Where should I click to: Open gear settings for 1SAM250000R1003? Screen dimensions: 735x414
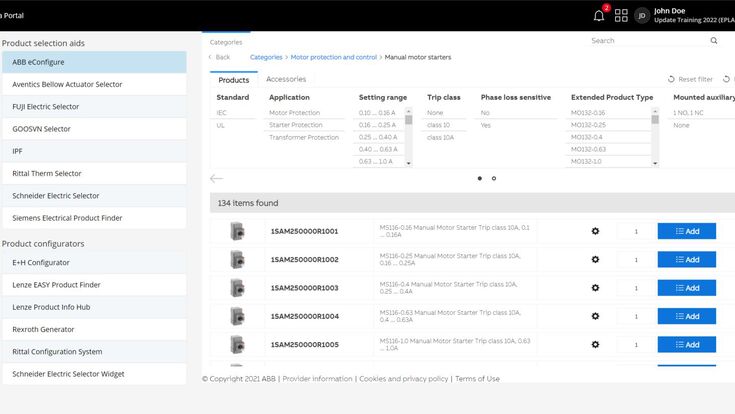click(595, 288)
